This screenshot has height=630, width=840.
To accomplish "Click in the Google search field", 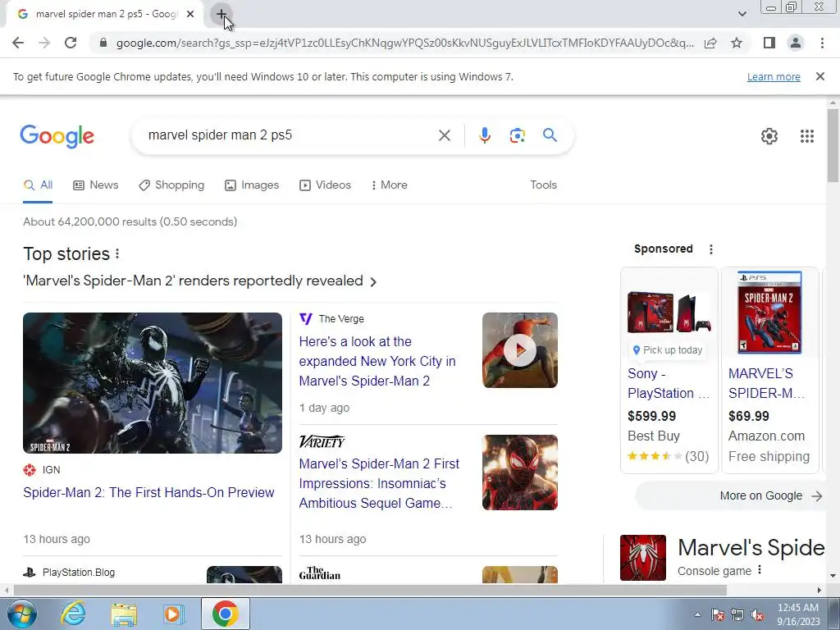I will 290,135.
